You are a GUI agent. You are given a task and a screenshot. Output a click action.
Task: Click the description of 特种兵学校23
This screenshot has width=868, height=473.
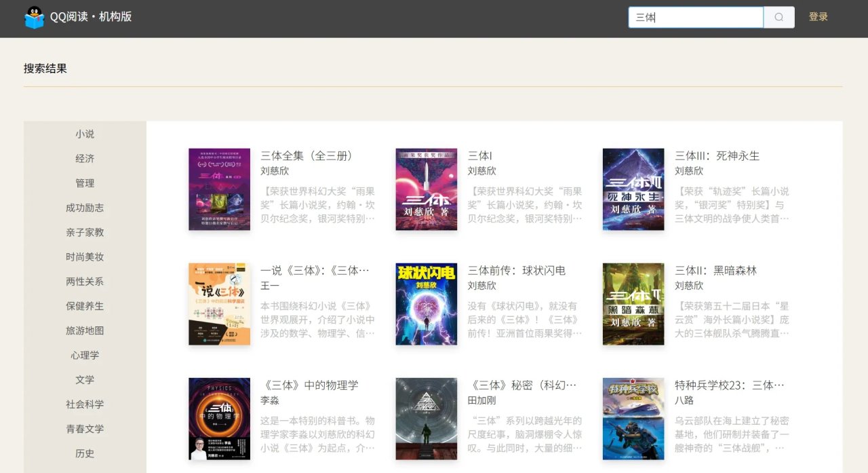tap(732, 434)
